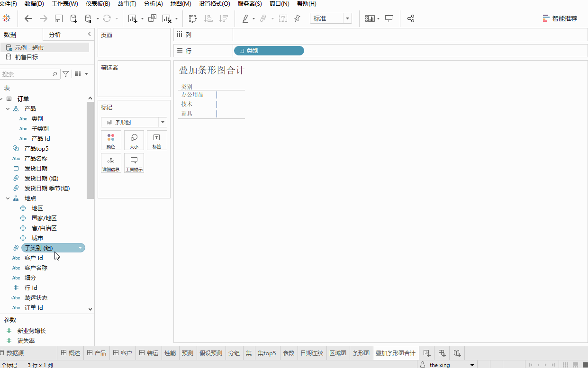The image size is (588, 368).
Task: Open the dropdown arrow on 子类别 (组) pill
Action: [x=81, y=248]
